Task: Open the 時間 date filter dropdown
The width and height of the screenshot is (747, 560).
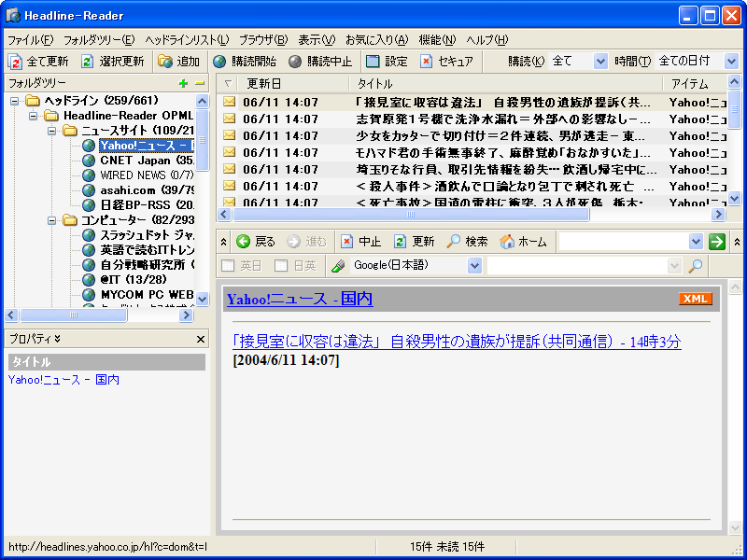Action: (731, 61)
